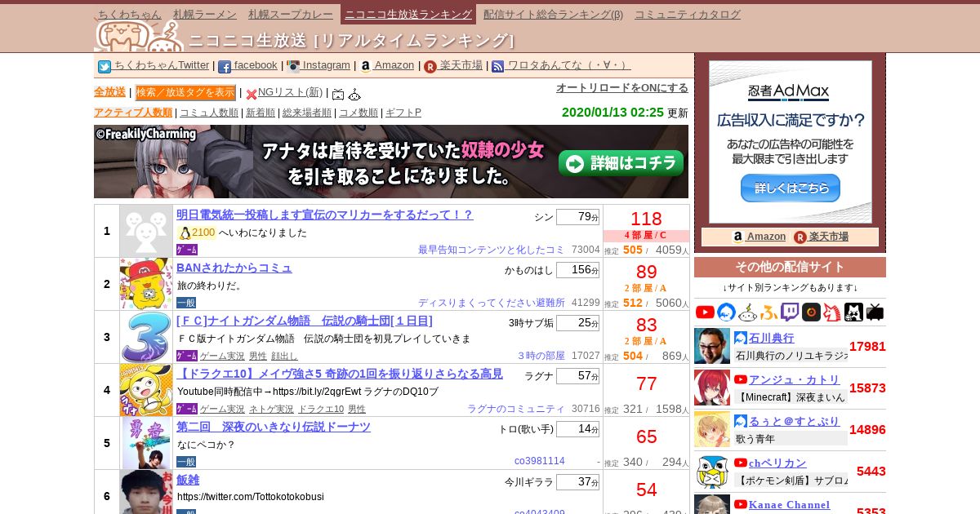Click the YouTube icon beside アンジュ・カトリ
The width and height of the screenshot is (980, 514).
pyautogui.click(x=741, y=379)
